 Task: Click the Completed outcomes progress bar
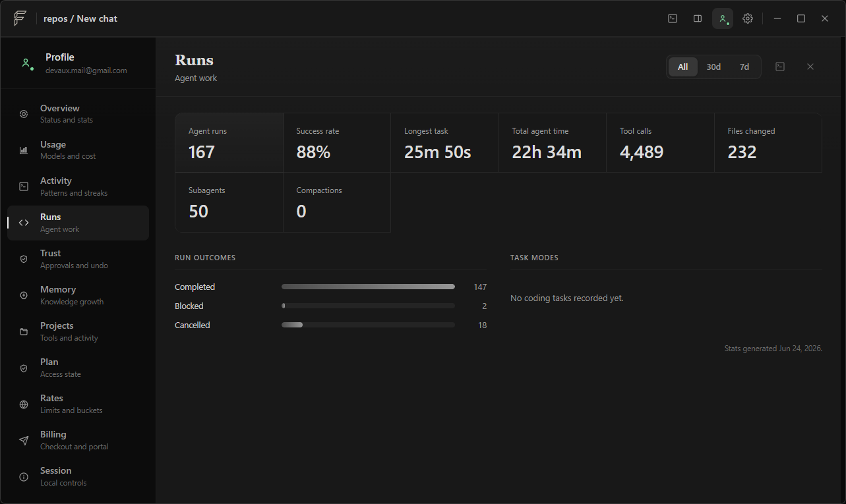[368, 287]
